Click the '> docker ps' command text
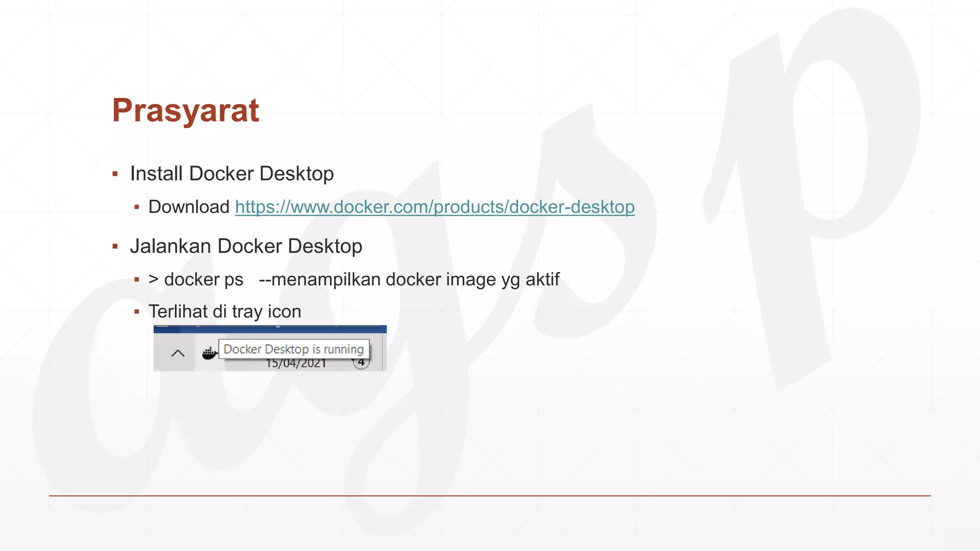Image resolution: width=980 pixels, height=551 pixels. point(196,279)
